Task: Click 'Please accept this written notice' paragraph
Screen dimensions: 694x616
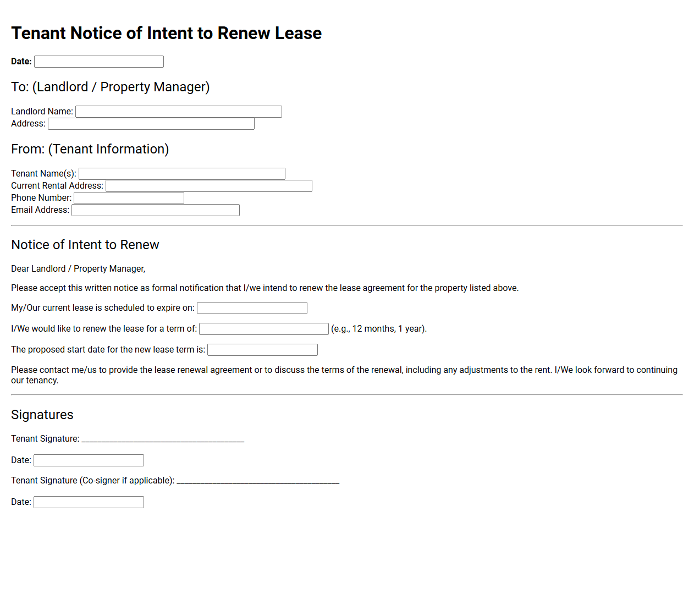Action: pyautogui.click(x=265, y=288)
